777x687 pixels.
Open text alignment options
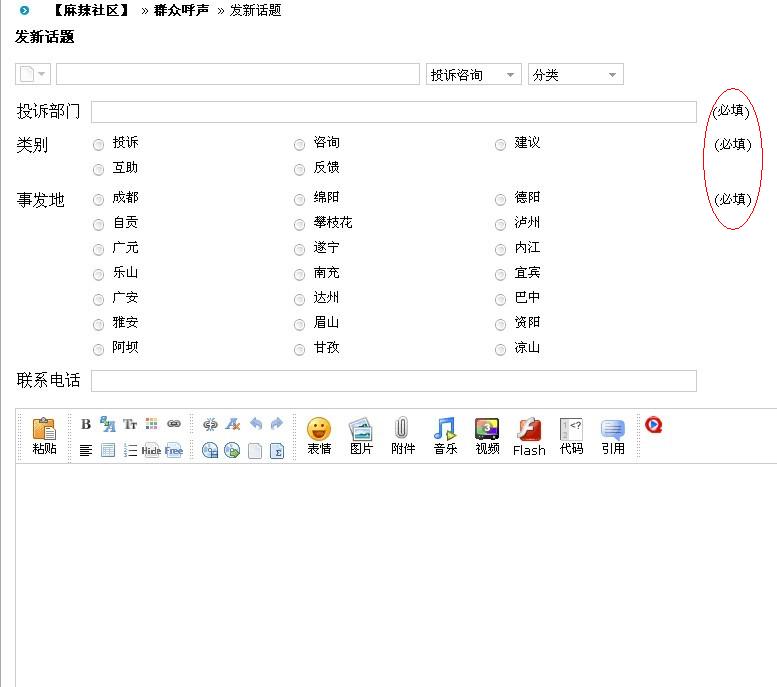tap(86, 451)
